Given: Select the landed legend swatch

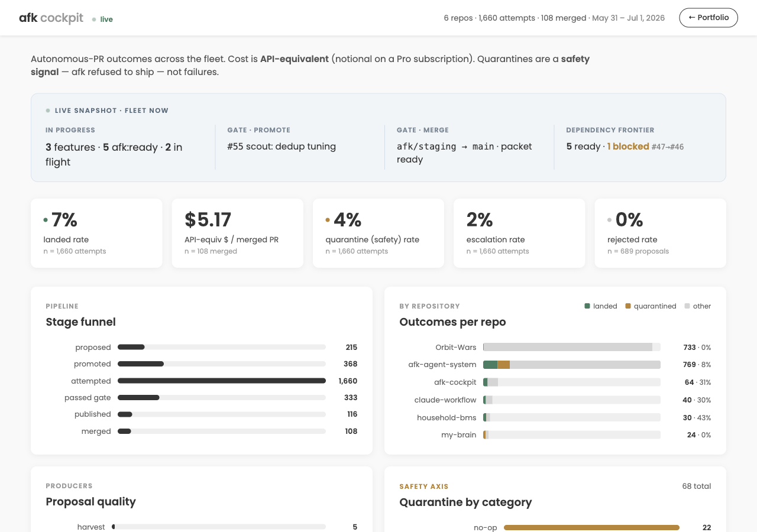Looking at the screenshot, I should coord(587,306).
